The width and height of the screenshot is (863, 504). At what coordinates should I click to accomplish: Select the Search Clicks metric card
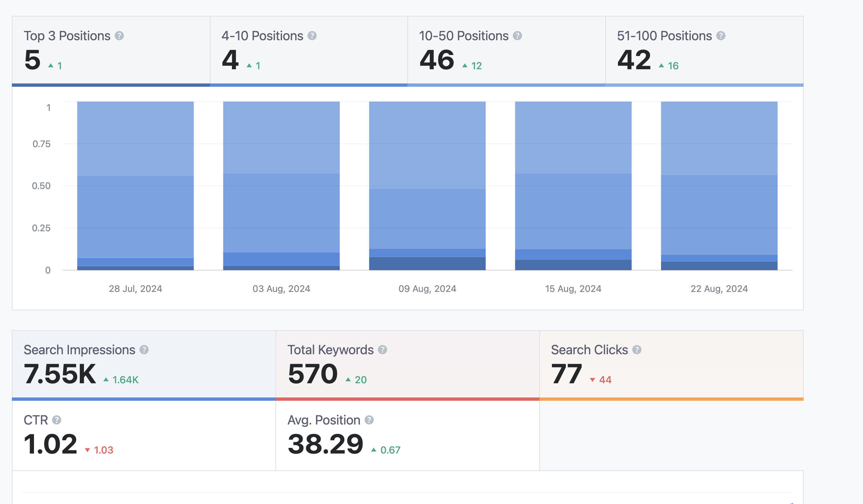pos(672,365)
